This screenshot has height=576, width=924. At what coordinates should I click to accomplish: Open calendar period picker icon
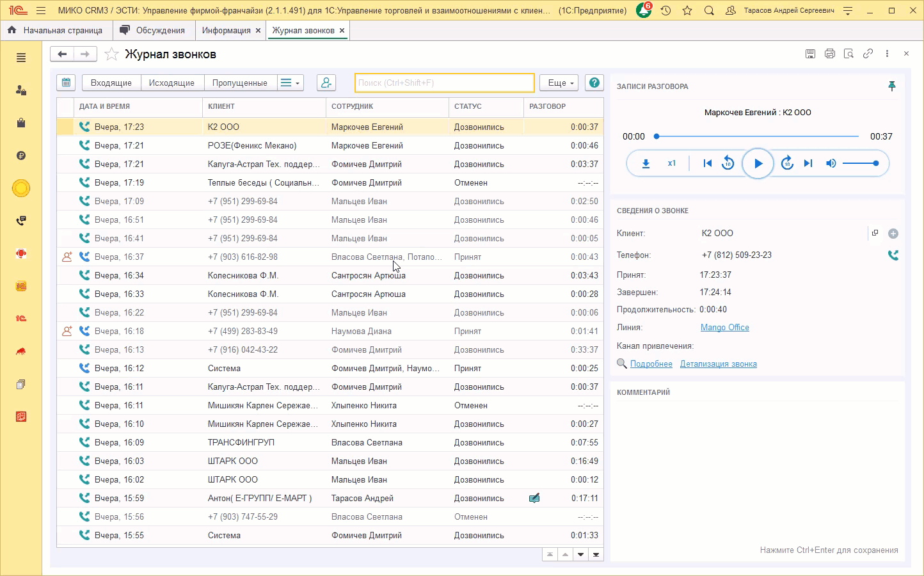[66, 83]
